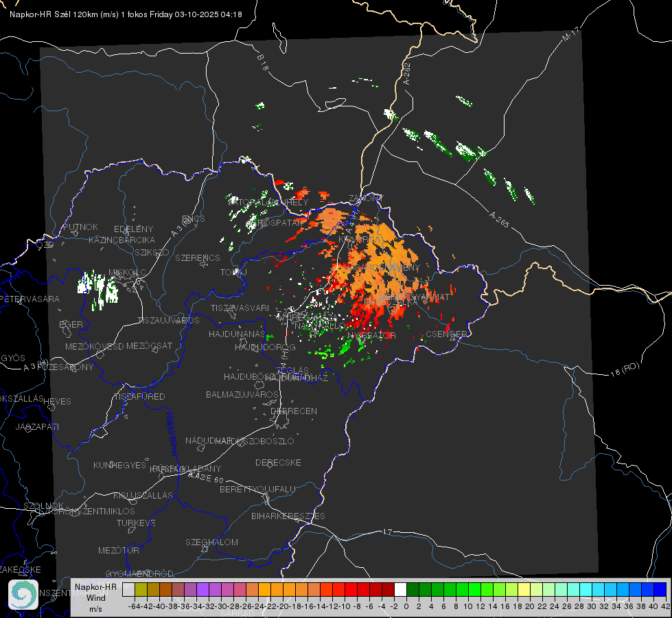The height and width of the screenshot is (618, 672).
Task: Click the dark green legend swatch at 0
Action: click(x=413, y=589)
